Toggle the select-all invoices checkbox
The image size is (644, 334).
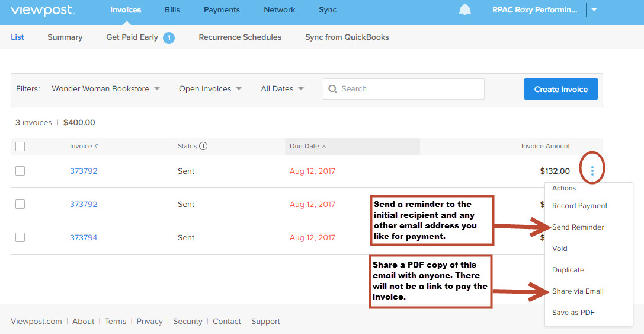20,146
